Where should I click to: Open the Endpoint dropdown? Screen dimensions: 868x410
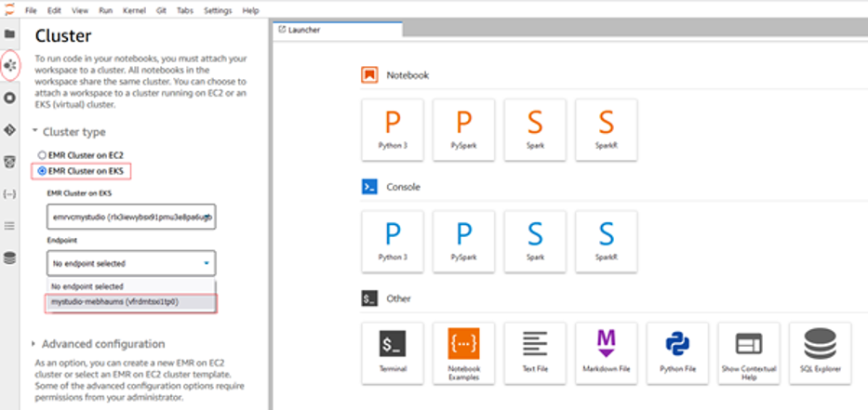[x=131, y=263]
